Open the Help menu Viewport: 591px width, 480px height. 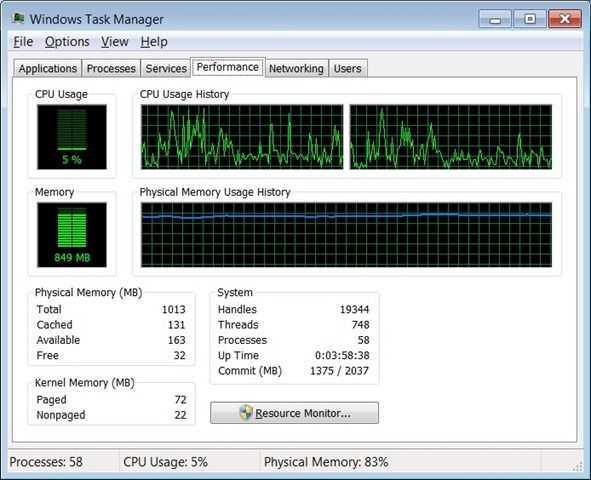pyautogui.click(x=154, y=42)
